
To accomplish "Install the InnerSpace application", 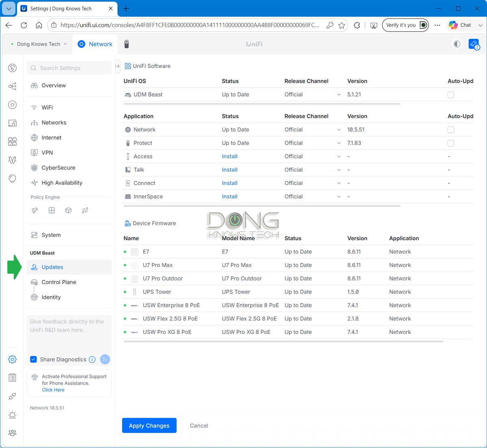I will point(230,196).
